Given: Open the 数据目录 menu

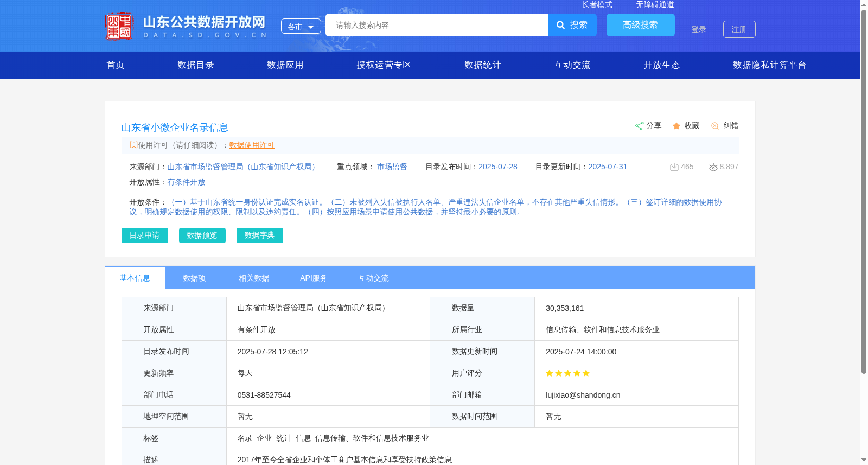Looking at the screenshot, I should (x=196, y=65).
